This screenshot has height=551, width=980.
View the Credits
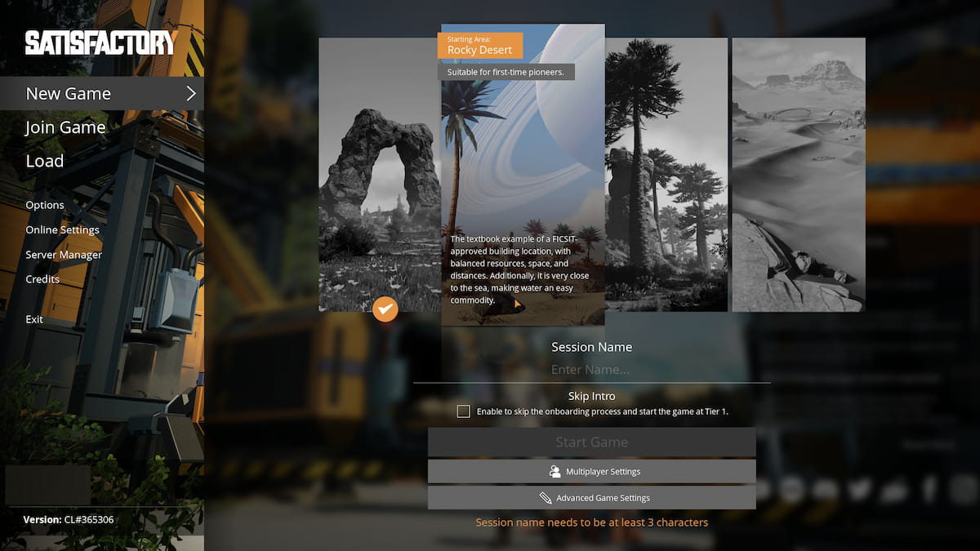pyautogui.click(x=42, y=279)
